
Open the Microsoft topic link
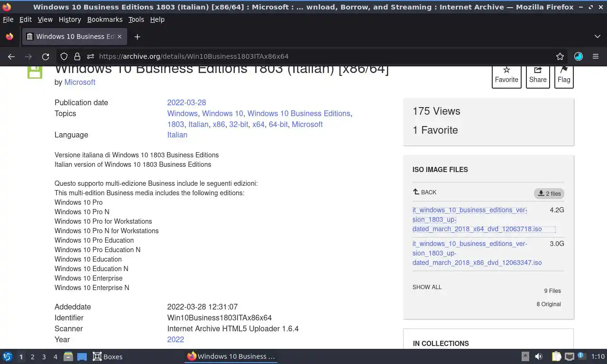pyautogui.click(x=307, y=124)
